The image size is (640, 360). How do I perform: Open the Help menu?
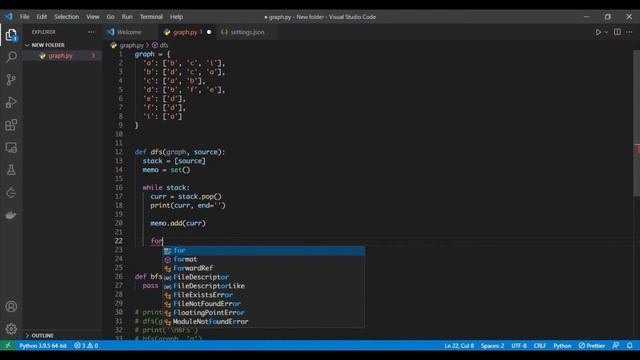176,17
